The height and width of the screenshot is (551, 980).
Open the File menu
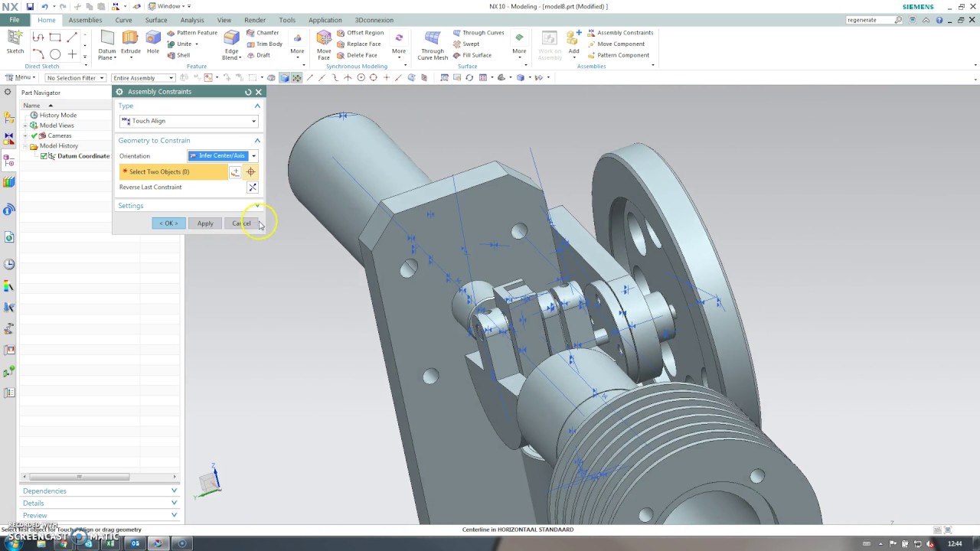point(14,20)
